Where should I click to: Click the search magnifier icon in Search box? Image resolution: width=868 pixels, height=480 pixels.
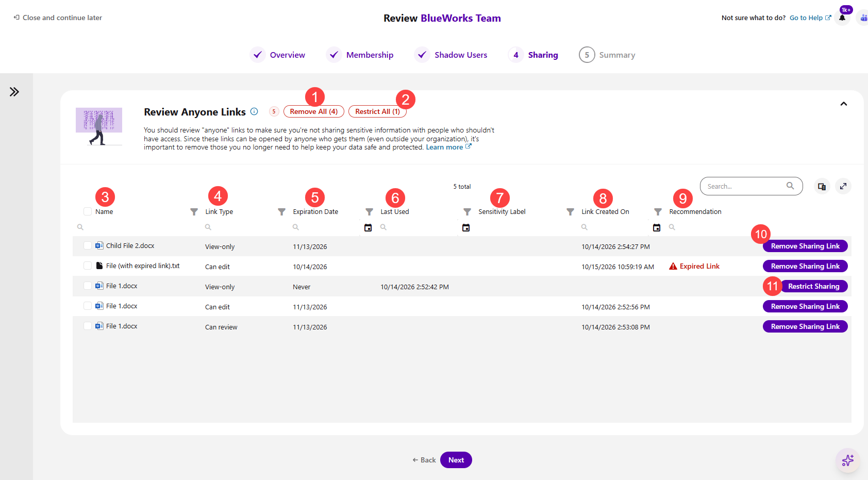click(790, 186)
